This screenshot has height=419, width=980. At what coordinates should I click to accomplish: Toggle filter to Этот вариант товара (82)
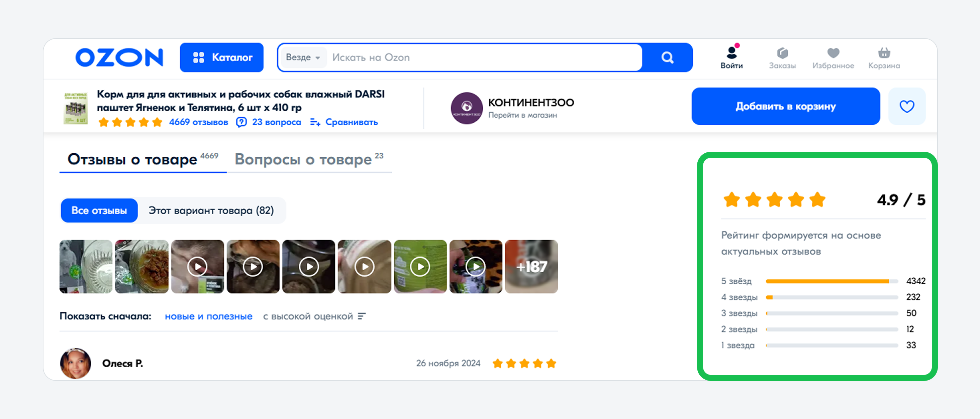point(211,210)
